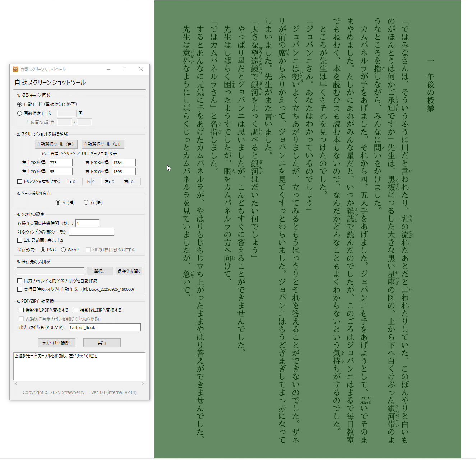This screenshot has height=461, width=476.
Task: Close the 自動スクリーンショットツール window
Action: [x=141, y=69]
